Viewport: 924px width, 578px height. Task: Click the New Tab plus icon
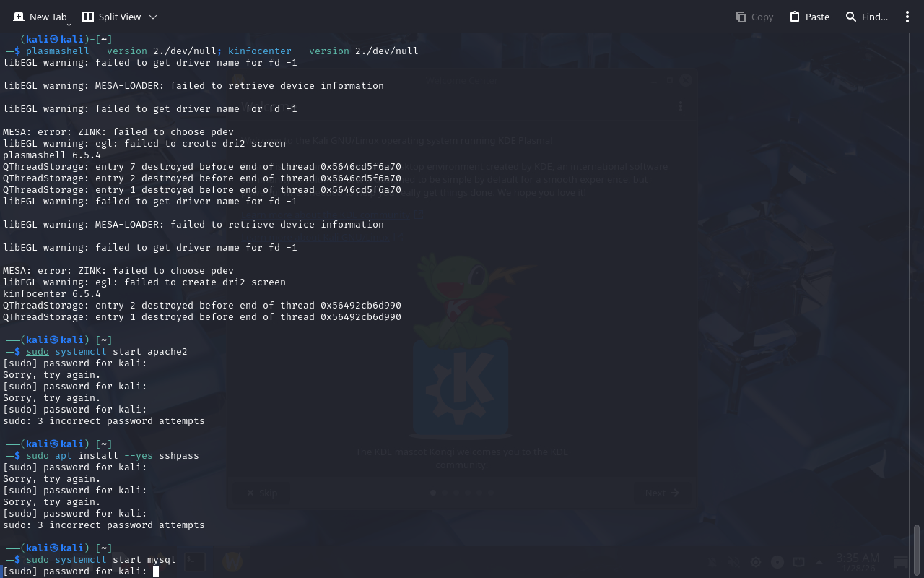click(19, 17)
